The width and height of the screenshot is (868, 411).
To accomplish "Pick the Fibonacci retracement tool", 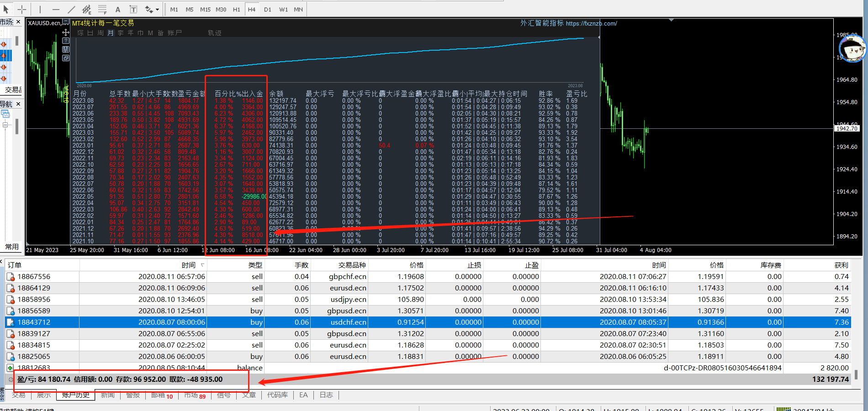I will click(x=102, y=9).
